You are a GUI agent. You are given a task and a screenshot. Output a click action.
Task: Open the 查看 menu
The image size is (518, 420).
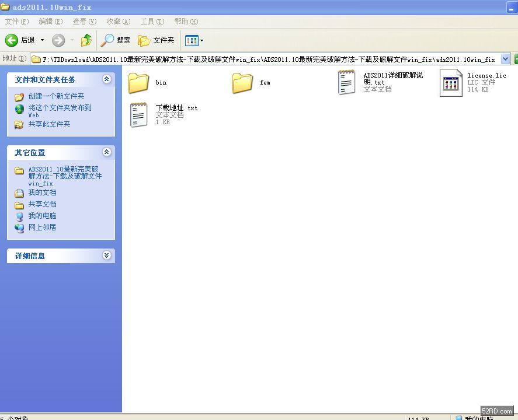(84, 22)
